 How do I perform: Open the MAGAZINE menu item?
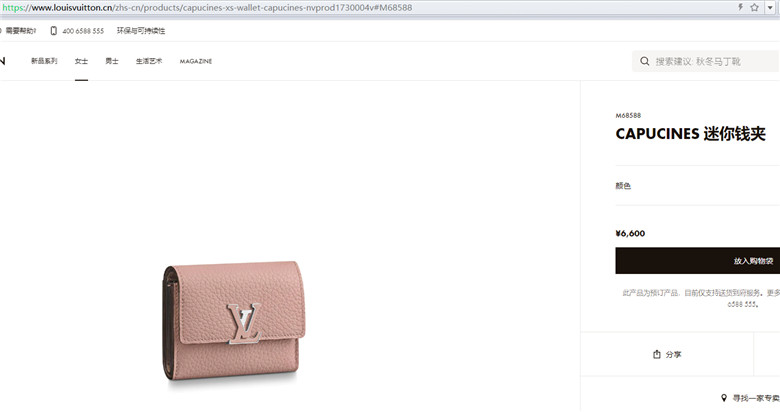point(195,61)
